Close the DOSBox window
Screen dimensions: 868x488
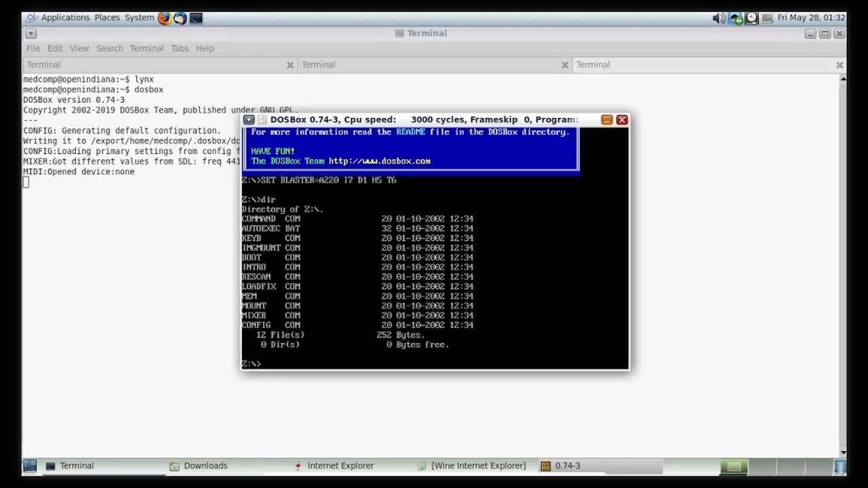point(622,120)
